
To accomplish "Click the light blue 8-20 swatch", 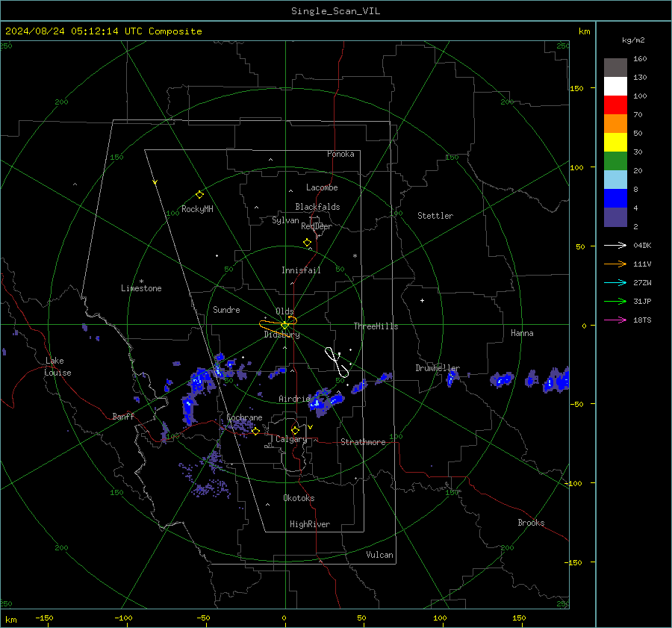I will pyautogui.click(x=615, y=180).
